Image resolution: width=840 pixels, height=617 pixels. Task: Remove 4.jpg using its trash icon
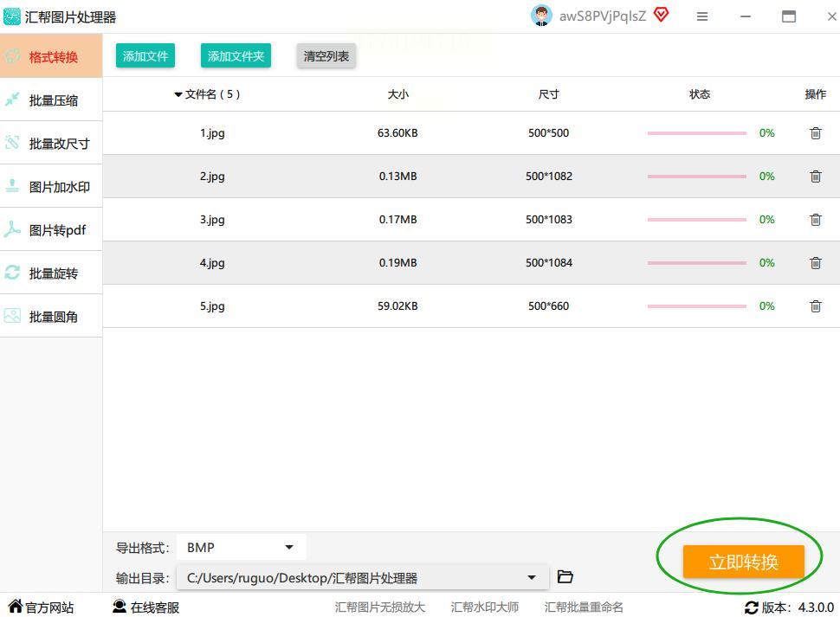[816, 263]
